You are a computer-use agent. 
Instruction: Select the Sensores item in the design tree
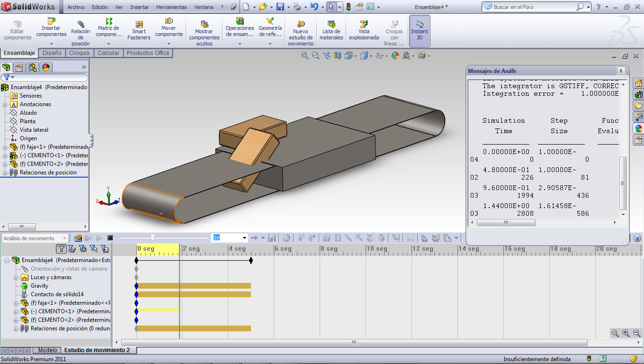tap(31, 96)
